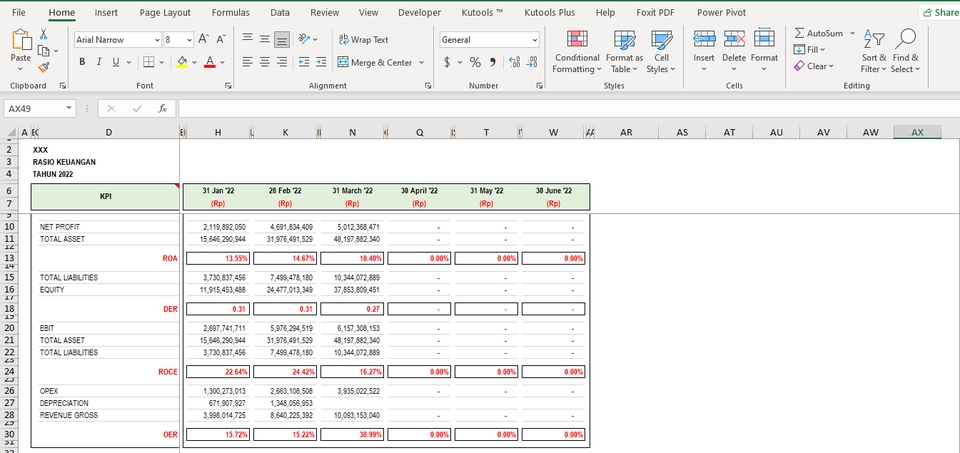Open the AutoSum dropdown arrow
Image resolution: width=960 pixels, height=453 pixels.
tap(852, 34)
